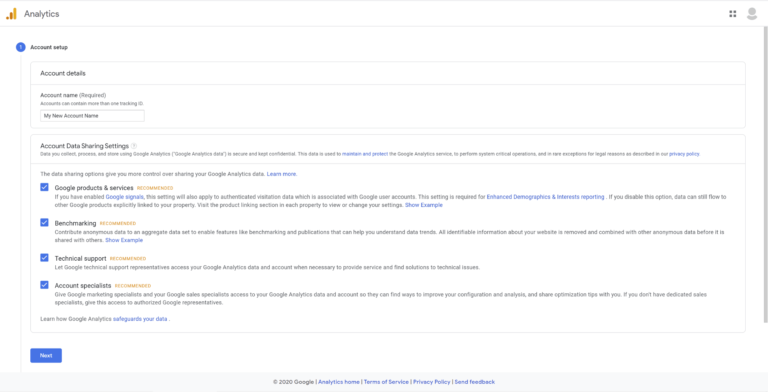
Task: Open the privacy policy link in description
Action: (x=684, y=154)
